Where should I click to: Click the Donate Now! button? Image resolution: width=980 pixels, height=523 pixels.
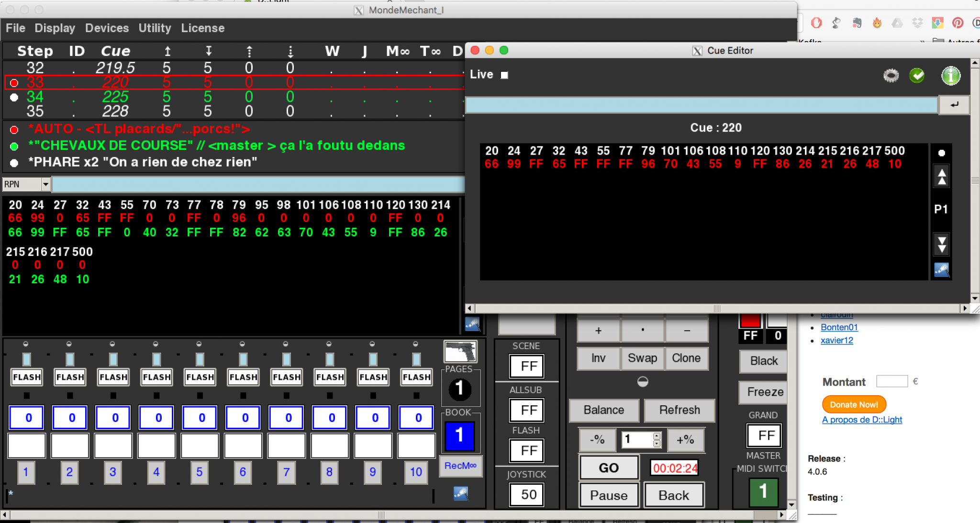coord(854,404)
